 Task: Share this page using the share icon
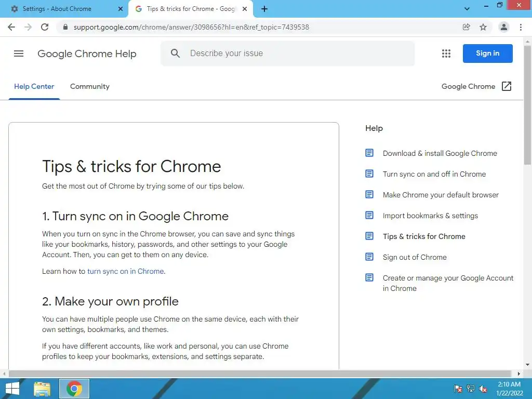point(467,27)
